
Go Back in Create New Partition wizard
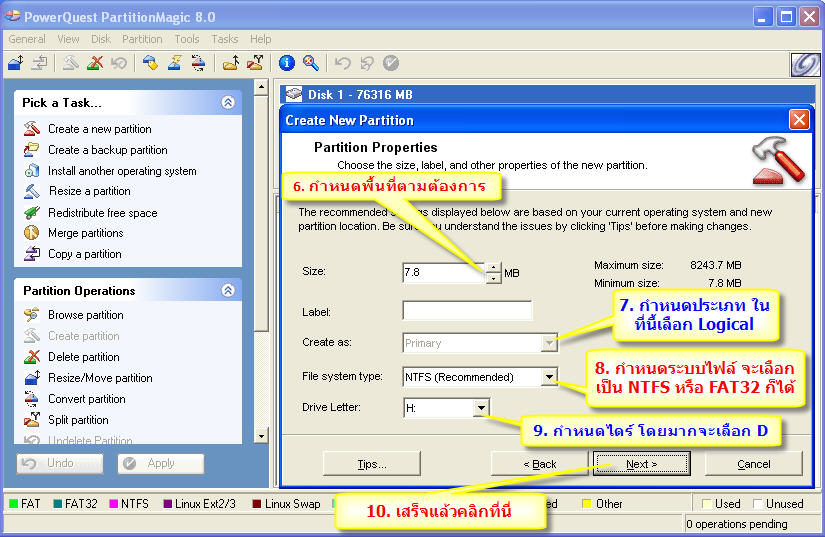tap(539, 464)
